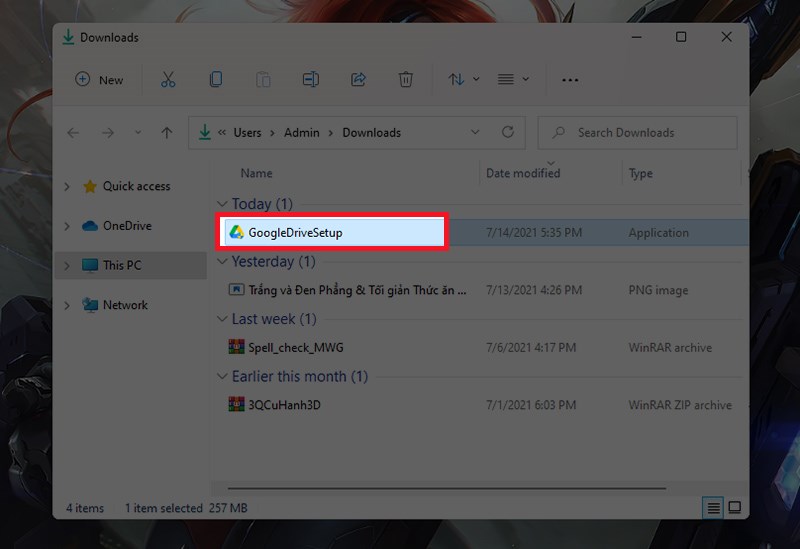The height and width of the screenshot is (549, 800).
Task: Click the Cut scissors icon
Action: coord(168,80)
